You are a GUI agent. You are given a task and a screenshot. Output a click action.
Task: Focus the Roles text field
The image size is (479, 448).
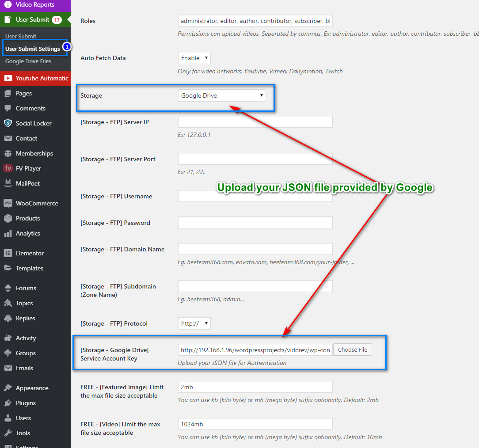click(255, 21)
